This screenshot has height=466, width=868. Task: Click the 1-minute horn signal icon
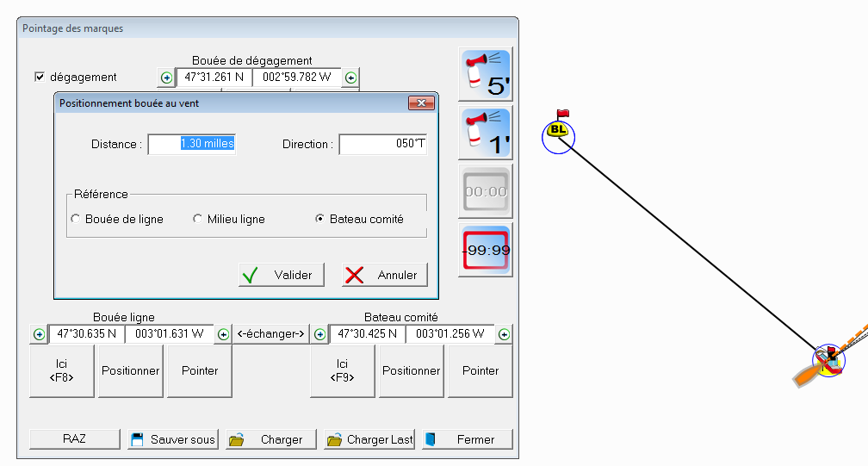coord(487,133)
